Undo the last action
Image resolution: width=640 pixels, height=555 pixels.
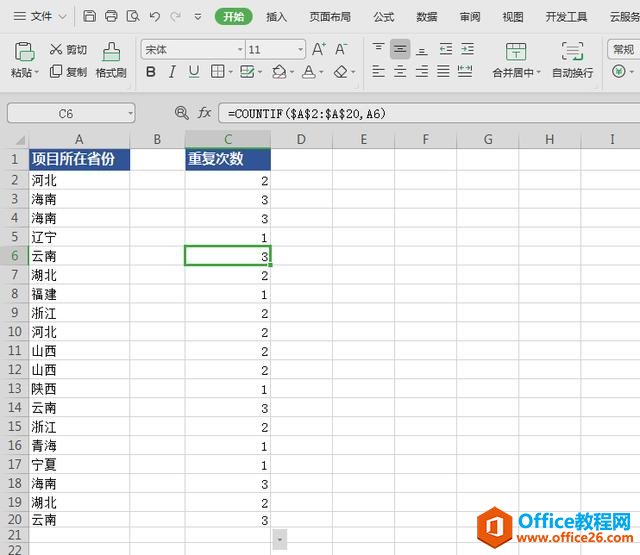[154, 16]
